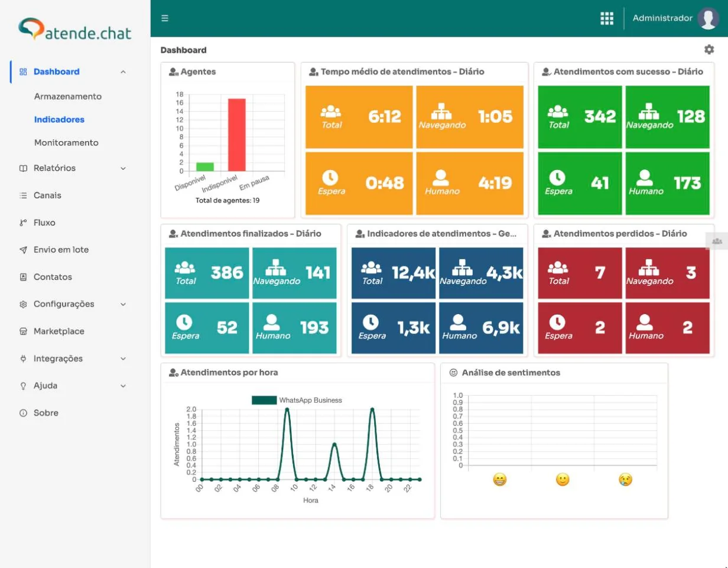Click the Atendimentos por hora header icon

[173, 373]
